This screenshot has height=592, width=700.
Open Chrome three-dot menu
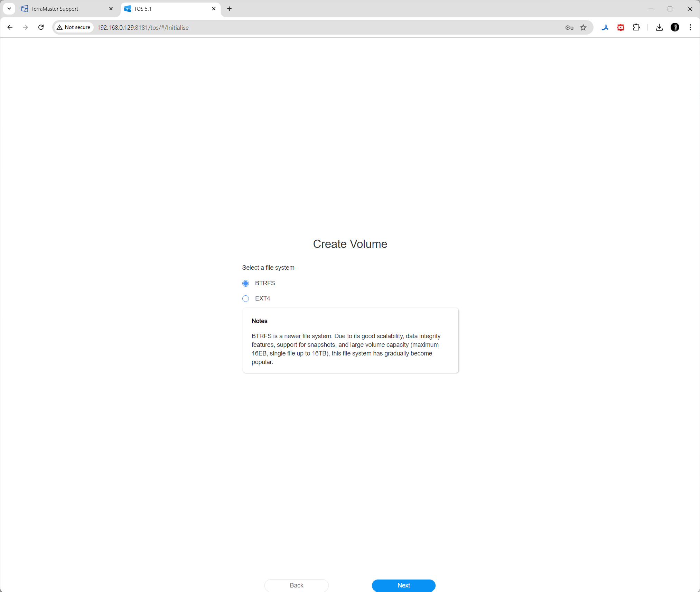click(690, 27)
